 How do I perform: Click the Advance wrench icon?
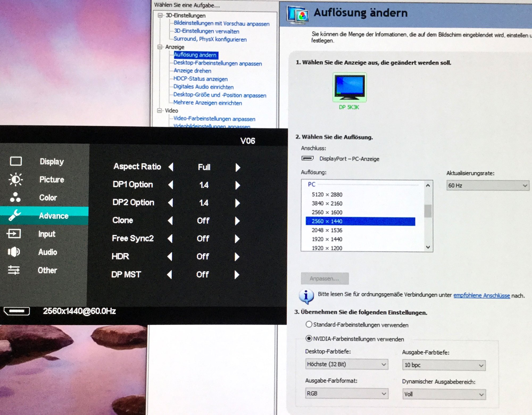[x=15, y=215]
